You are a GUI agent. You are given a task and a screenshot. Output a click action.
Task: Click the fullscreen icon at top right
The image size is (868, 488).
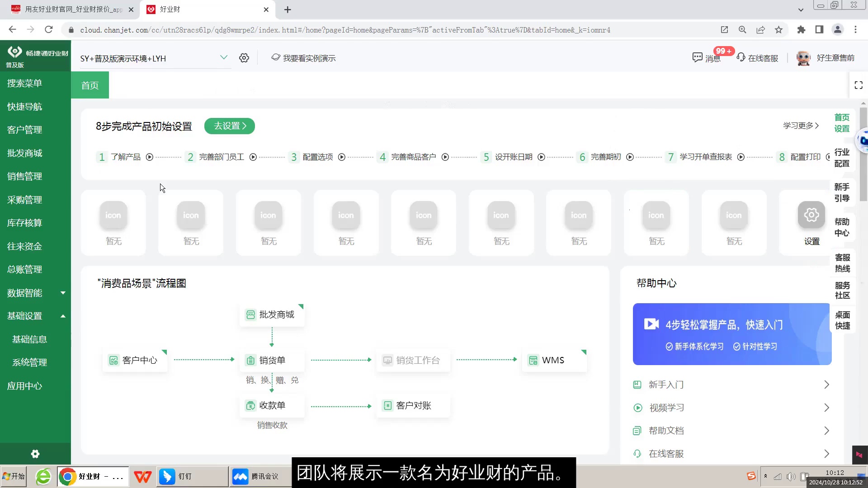click(859, 85)
